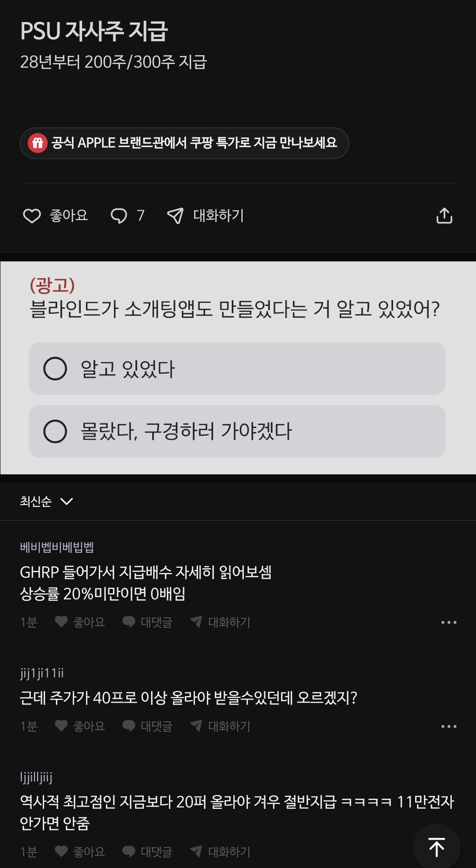Select the '몰랐다, 구경하러 가야겠다' poll option
Viewport: 476px width, 868px height.
pos(237,431)
